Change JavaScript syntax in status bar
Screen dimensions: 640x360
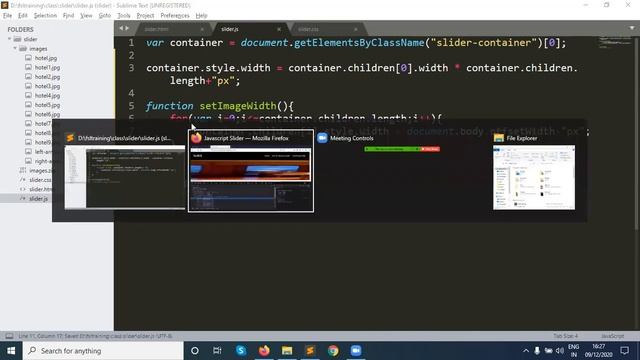click(x=612, y=336)
